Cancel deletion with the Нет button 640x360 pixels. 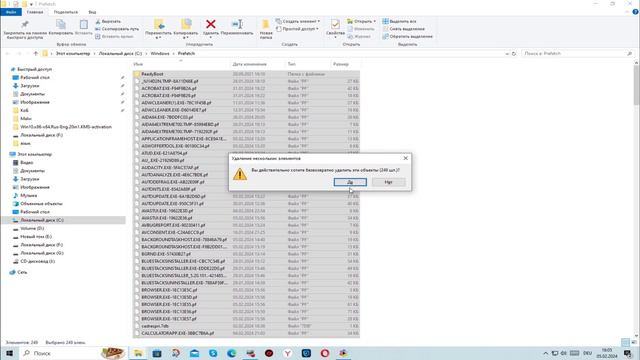pyautogui.click(x=389, y=182)
